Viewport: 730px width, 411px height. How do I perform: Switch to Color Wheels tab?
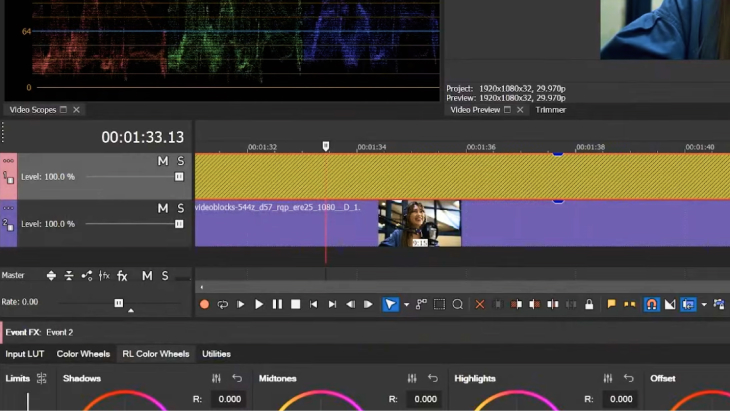[x=83, y=354]
